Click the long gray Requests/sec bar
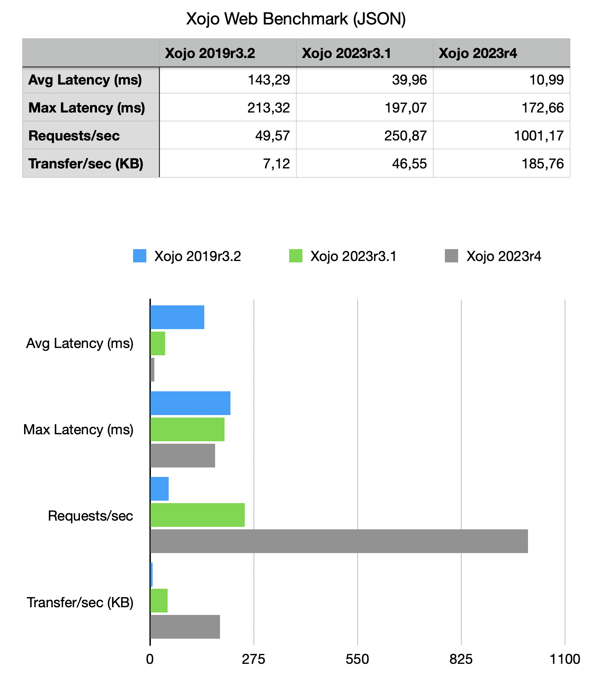Screen dimensions: 616x689 [339, 541]
